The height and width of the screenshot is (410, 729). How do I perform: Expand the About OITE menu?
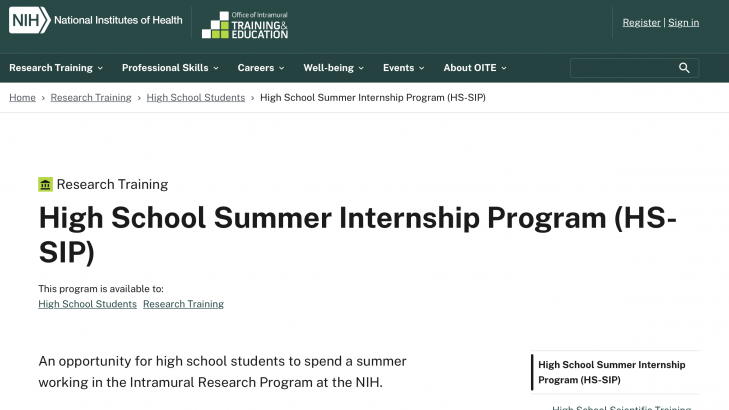[x=475, y=68]
